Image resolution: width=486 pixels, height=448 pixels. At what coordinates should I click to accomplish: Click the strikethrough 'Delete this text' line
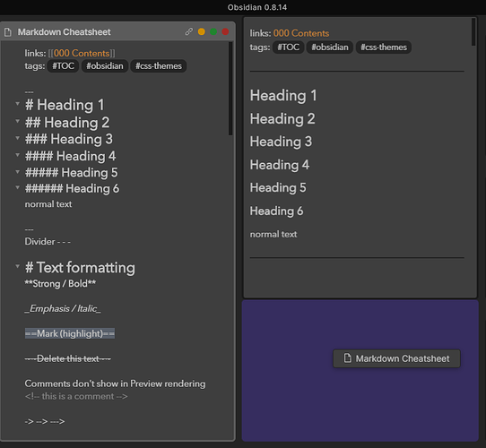point(68,358)
